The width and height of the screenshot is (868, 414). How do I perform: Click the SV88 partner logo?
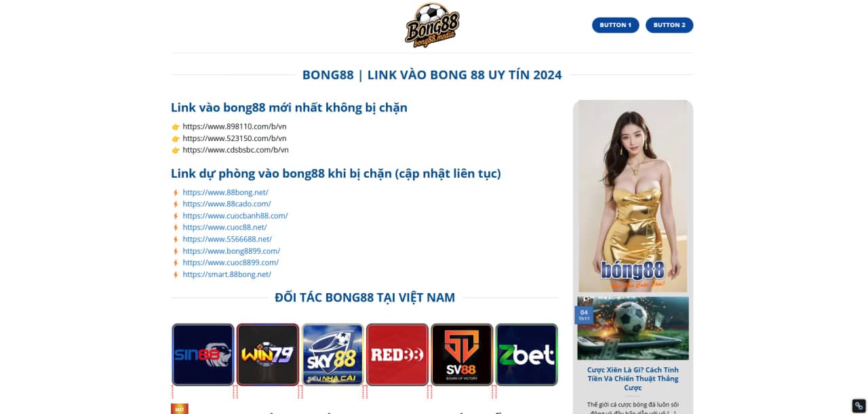coord(462,354)
